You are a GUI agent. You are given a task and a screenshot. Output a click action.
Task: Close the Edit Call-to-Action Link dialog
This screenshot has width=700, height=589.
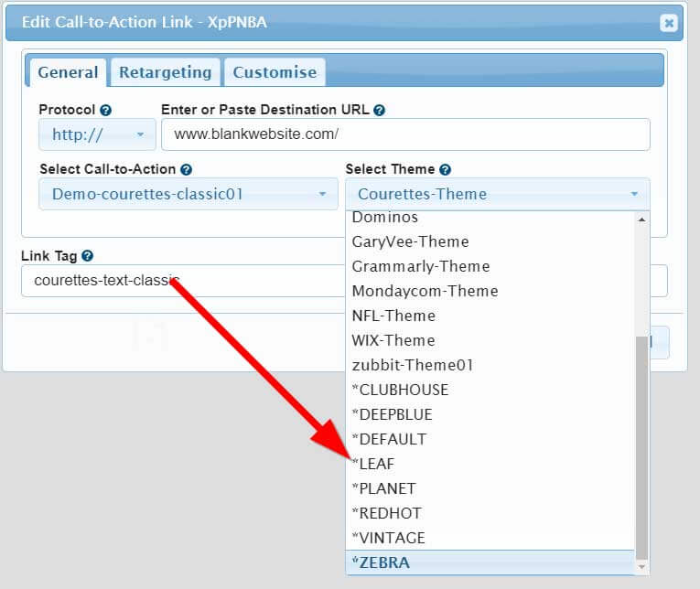click(668, 23)
